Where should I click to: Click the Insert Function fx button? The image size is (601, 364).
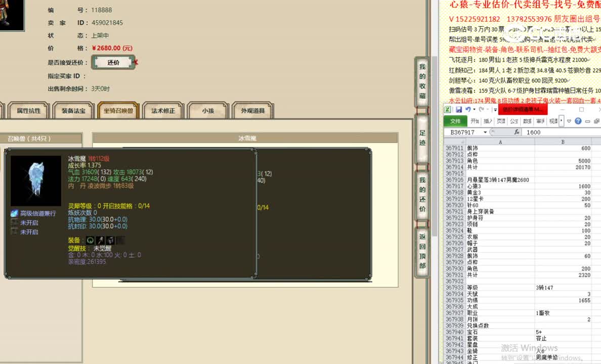(517, 132)
